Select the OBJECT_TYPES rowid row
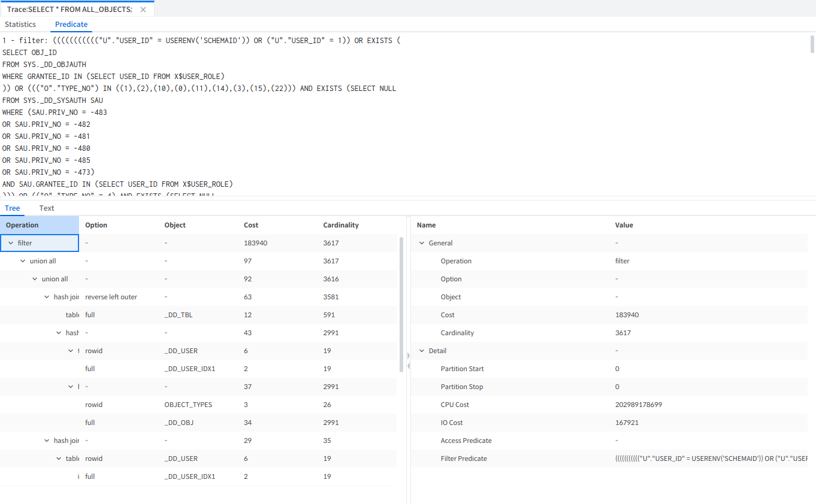This screenshot has width=816, height=504. pyautogui.click(x=188, y=405)
